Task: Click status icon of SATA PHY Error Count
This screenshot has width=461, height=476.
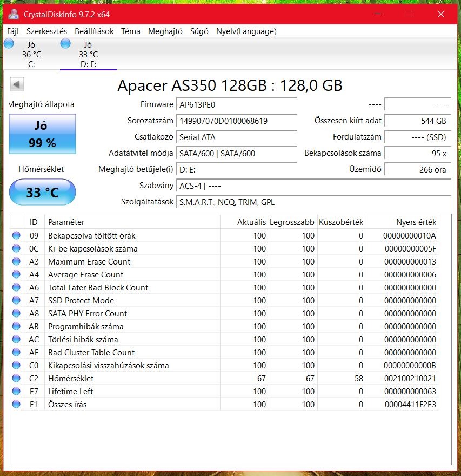Action: 16,313
